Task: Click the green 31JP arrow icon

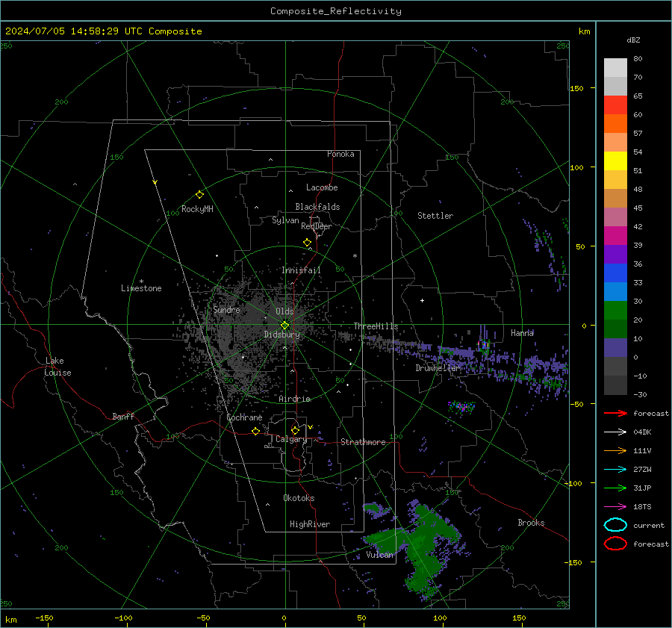Action: tap(615, 488)
